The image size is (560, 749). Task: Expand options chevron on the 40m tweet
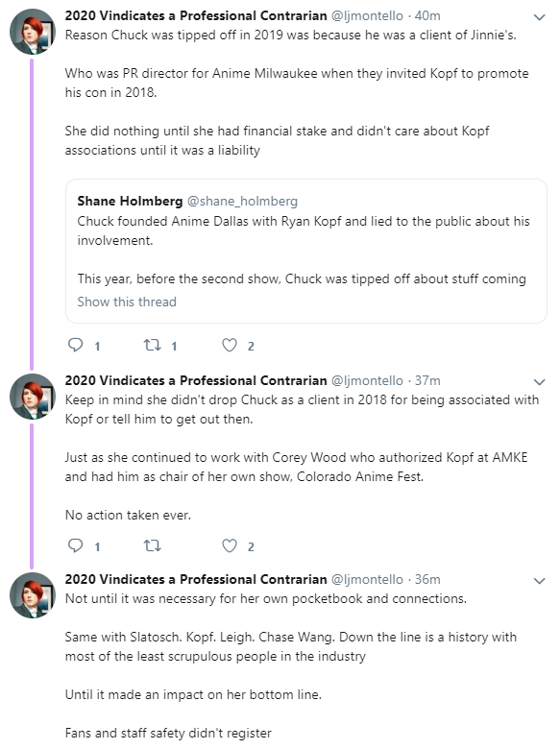pyautogui.click(x=540, y=17)
